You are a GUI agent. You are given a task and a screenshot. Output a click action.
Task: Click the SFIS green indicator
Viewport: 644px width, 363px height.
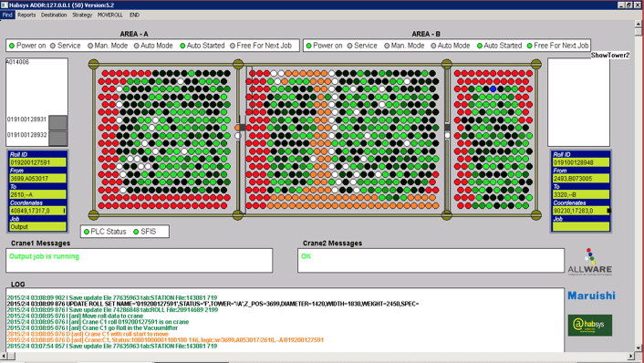(x=136, y=232)
